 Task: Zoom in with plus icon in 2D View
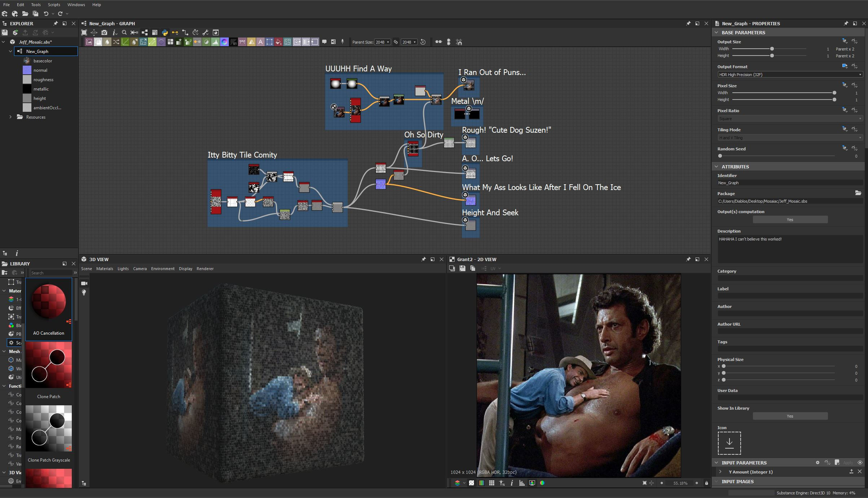pos(697,483)
